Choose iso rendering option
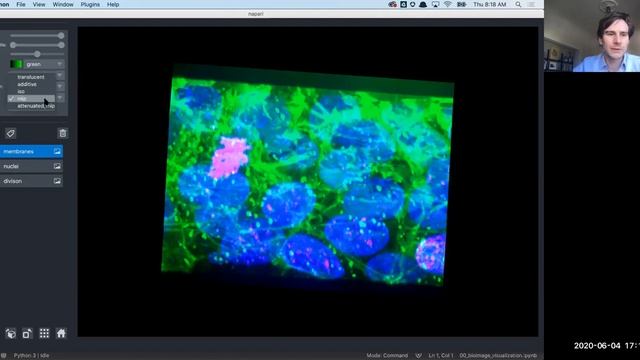Image resolution: width=640 pixels, height=360 pixels. (31, 91)
